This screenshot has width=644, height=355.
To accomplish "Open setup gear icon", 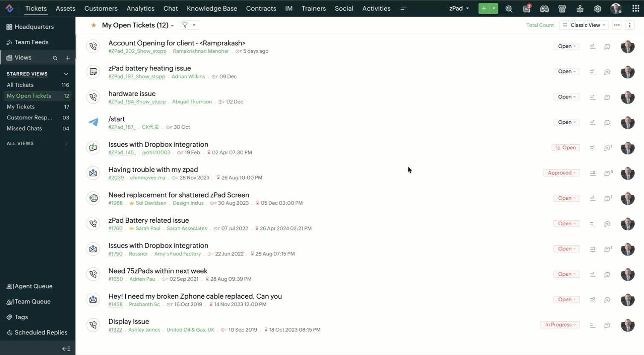I will pyautogui.click(x=598, y=9).
